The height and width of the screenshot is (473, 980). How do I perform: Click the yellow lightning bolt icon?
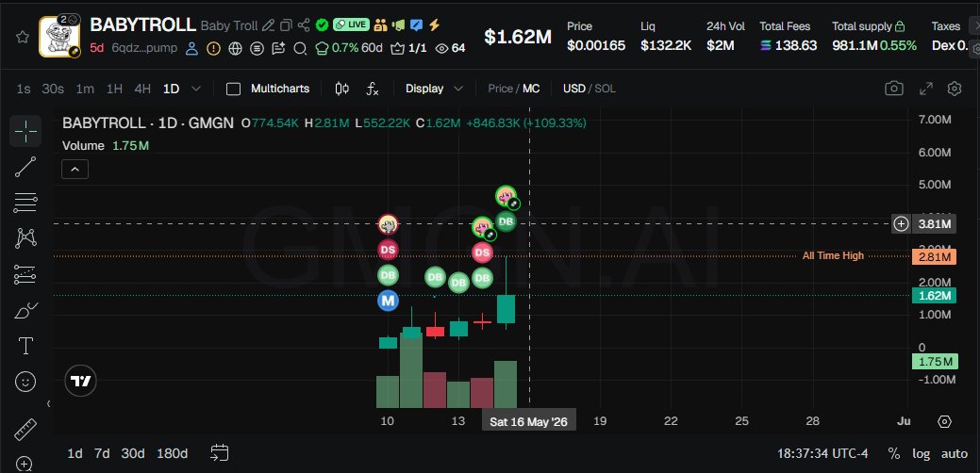coord(435,25)
